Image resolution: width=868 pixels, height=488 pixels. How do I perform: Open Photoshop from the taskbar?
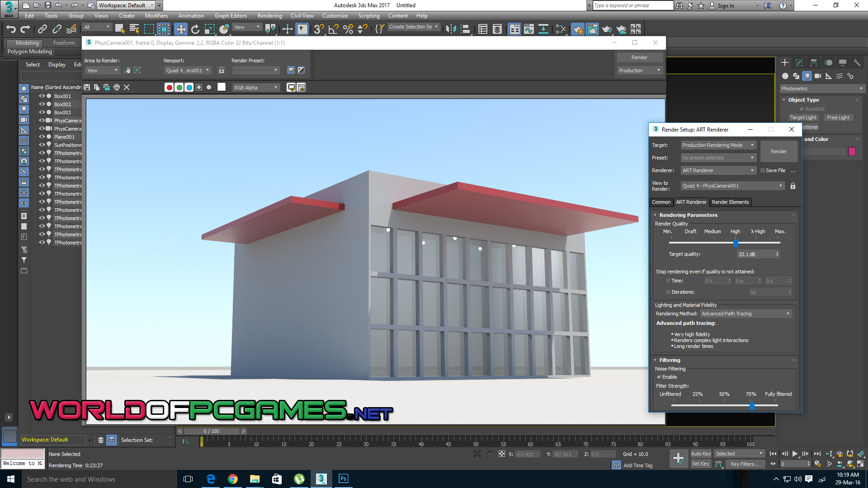pyautogui.click(x=343, y=479)
